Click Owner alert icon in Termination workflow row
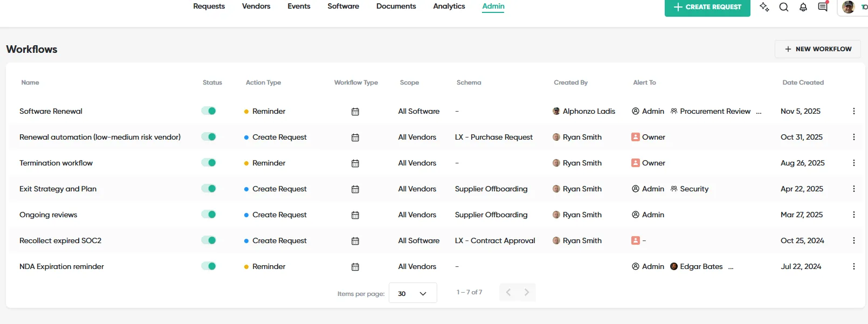The width and height of the screenshot is (868, 324). (x=636, y=163)
